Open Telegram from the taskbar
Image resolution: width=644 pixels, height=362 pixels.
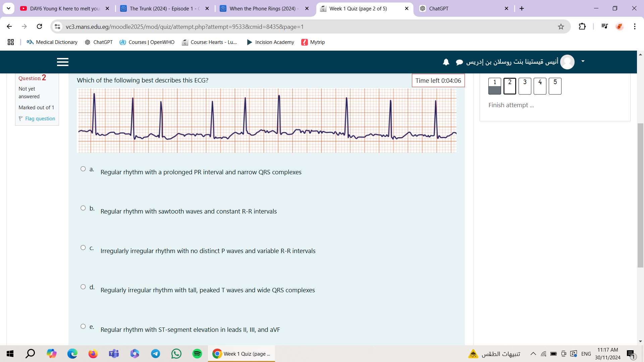[x=155, y=354]
